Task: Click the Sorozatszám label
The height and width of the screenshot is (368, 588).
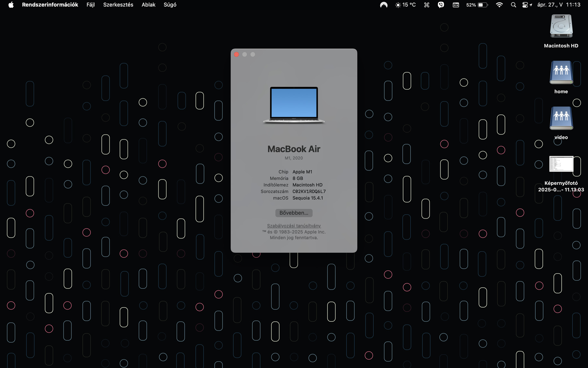Action: tap(274, 192)
